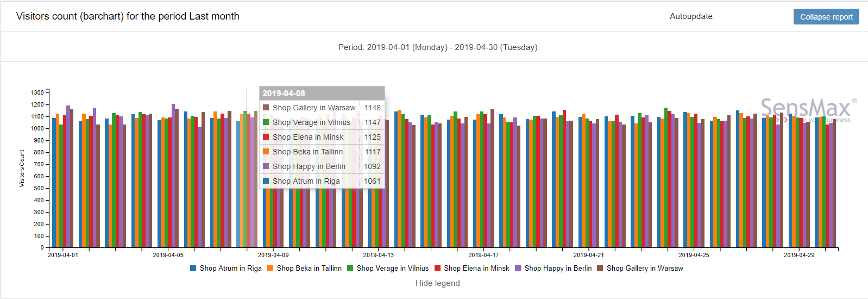Select the 2019-04-01 x-axis date label
868x299 pixels.
[63, 255]
